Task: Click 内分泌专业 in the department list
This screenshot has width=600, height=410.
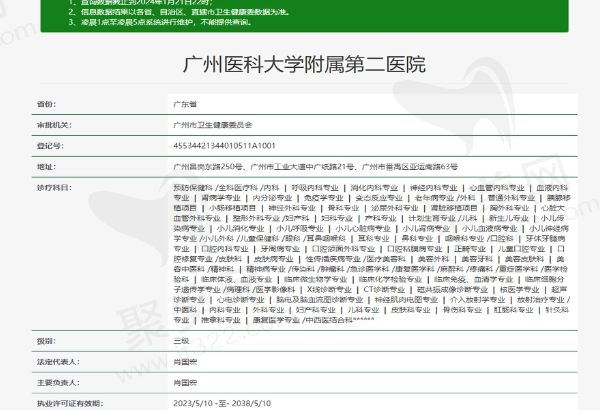Action: [272, 198]
